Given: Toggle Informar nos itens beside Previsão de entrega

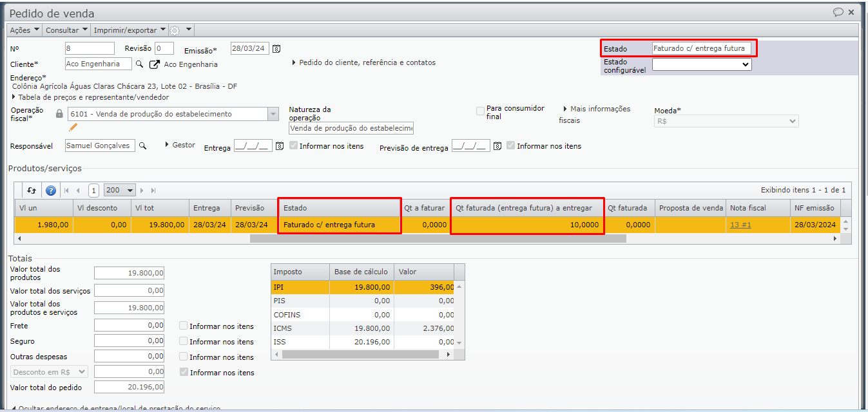Looking at the screenshot, I should click(x=511, y=145).
